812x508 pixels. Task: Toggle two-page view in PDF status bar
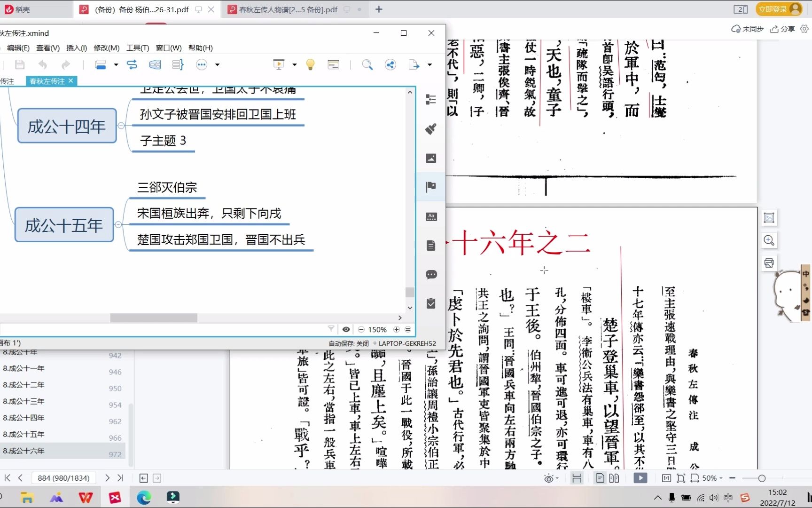(614, 478)
